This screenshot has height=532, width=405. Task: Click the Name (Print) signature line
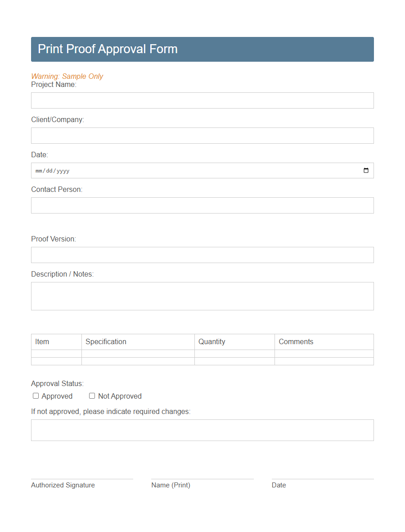point(202,478)
